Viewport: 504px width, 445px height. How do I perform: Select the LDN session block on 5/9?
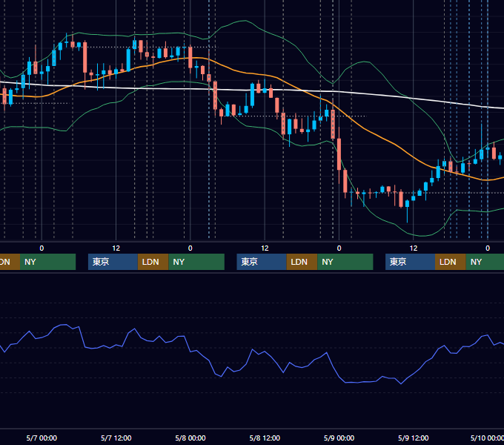click(451, 262)
